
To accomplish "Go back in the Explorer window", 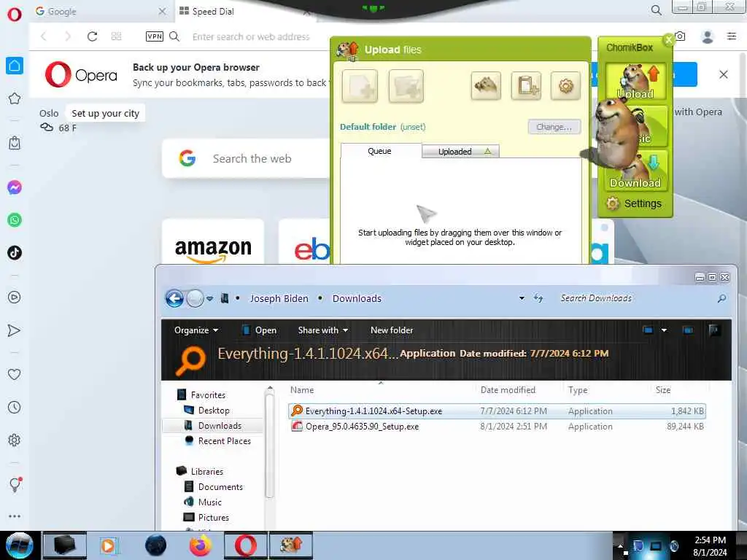I will (174, 298).
